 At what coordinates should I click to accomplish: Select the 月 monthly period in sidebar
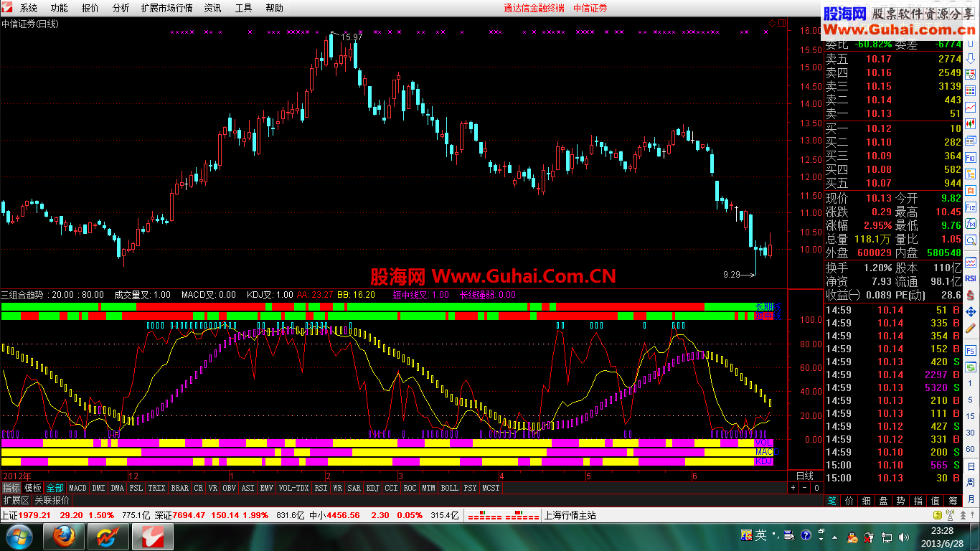(x=970, y=499)
